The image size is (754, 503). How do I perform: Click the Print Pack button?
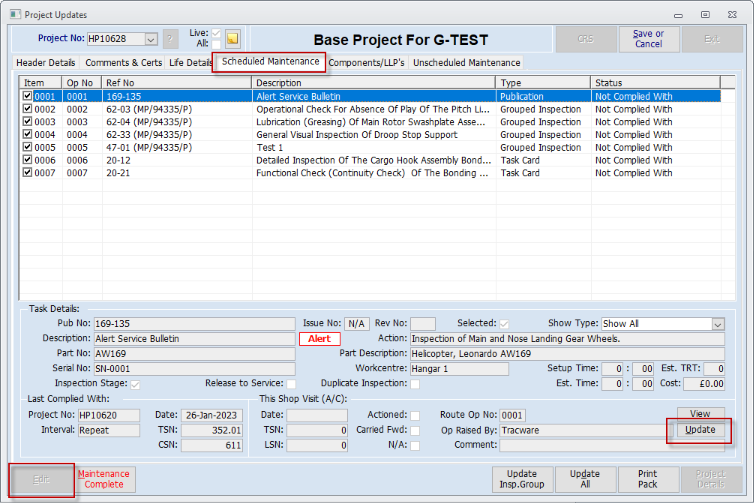point(648,479)
